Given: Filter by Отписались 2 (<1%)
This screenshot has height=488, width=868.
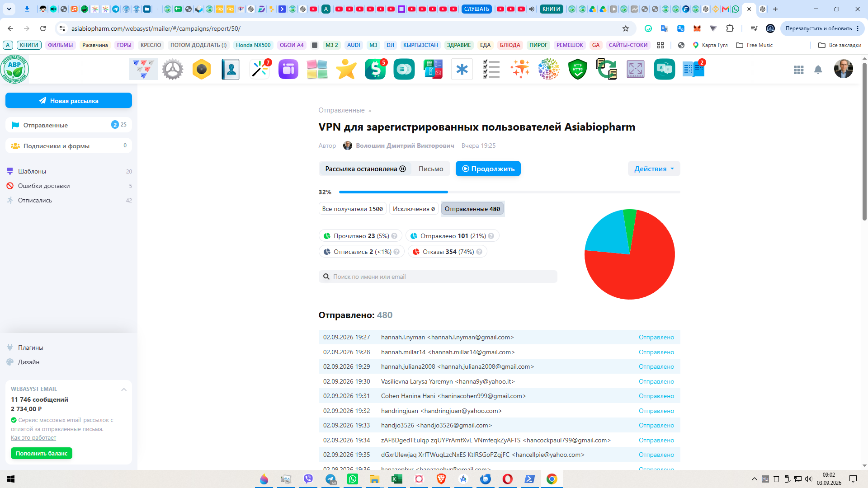Looking at the screenshot, I should tap(362, 252).
